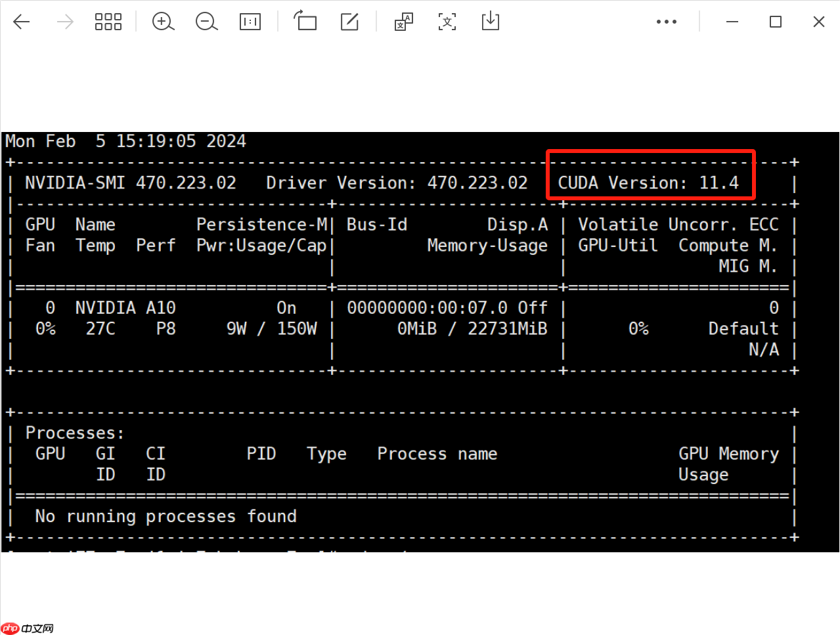Screen dimensions: 840x635
Task: Click the 'Driver Version: 470.223.02' text
Action: pos(397,183)
